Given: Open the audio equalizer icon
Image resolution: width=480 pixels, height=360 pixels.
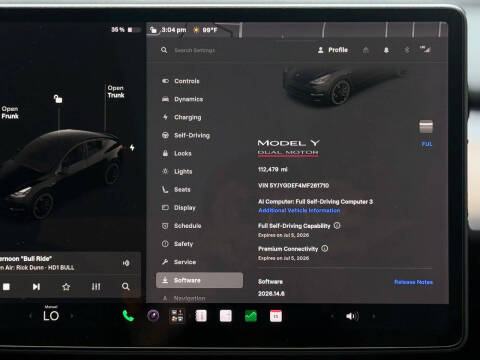Looking at the screenshot, I should (x=96, y=287).
